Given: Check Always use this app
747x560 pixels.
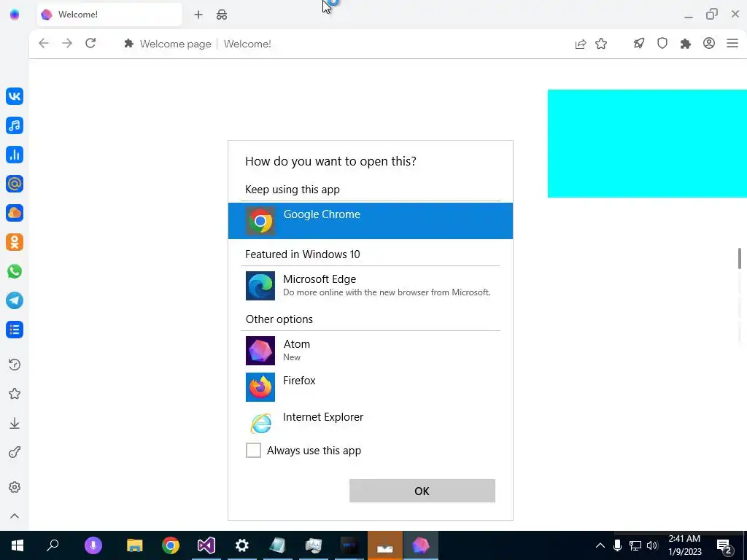Looking at the screenshot, I should [253, 450].
